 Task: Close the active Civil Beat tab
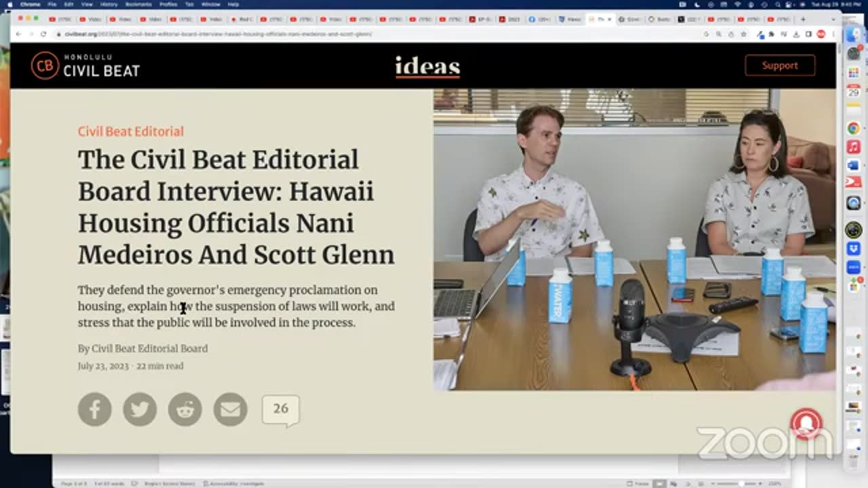tap(609, 19)
